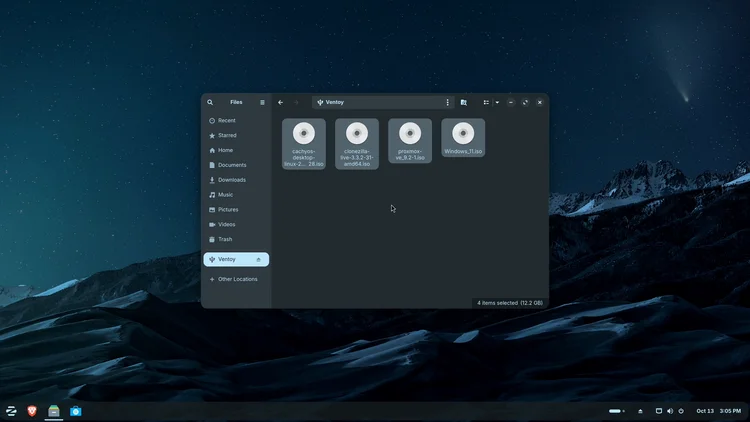Open Recent in the sidebar
Image resolution: width=750 pixels, height=422 pixels.
point(236,121)
